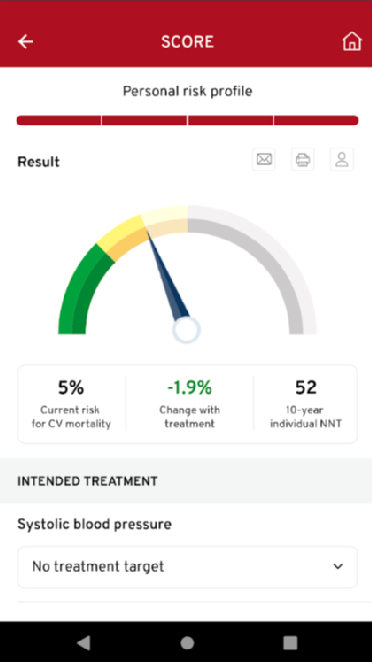
Task: Click the gauge needle pivot circle
Action: point(186,330)
